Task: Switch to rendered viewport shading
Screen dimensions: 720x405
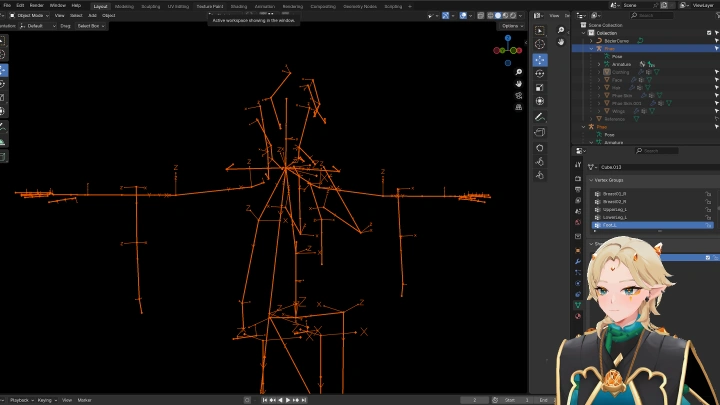Action: [512, 16]
